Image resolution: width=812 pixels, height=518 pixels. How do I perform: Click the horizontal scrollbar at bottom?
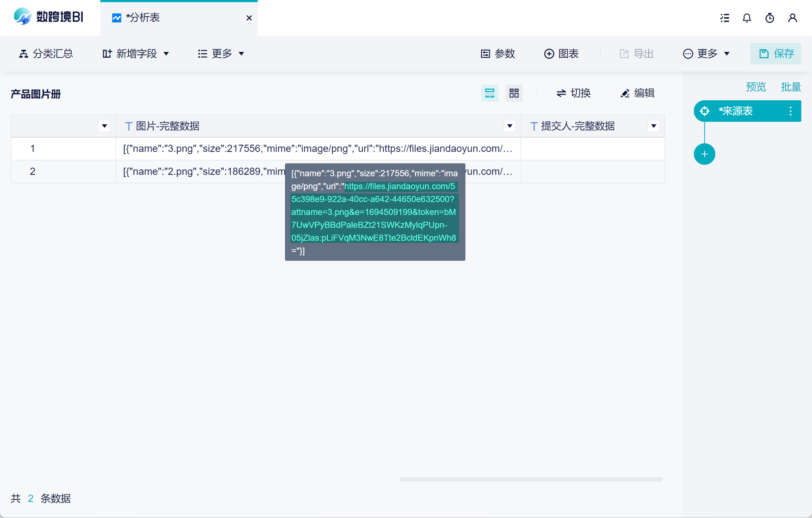(531, 479)
